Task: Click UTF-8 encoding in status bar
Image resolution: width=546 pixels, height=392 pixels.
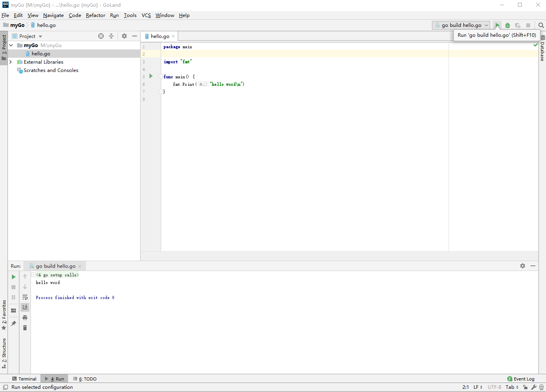Action: 495,387
